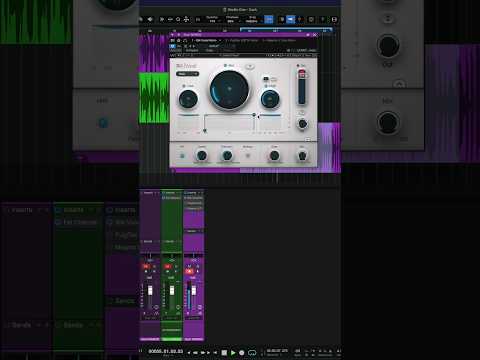Adjust the large center knob of the plugin

click(229, 89)
